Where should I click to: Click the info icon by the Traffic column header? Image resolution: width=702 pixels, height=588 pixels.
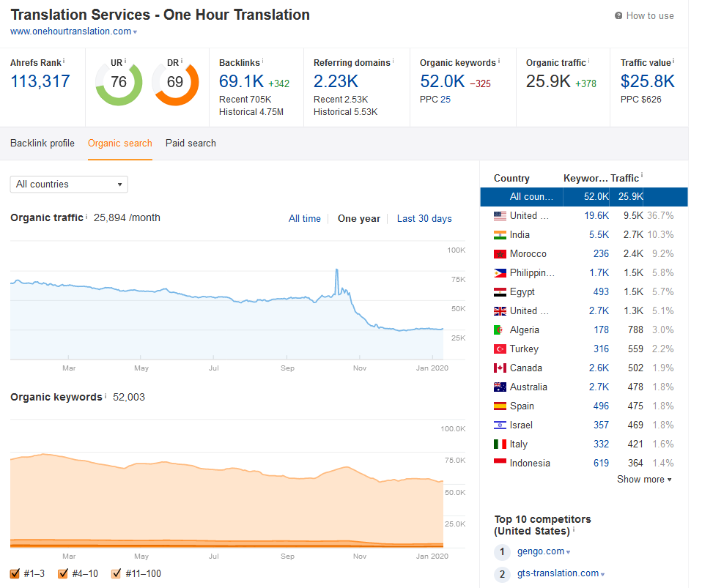tap(642, 176)
